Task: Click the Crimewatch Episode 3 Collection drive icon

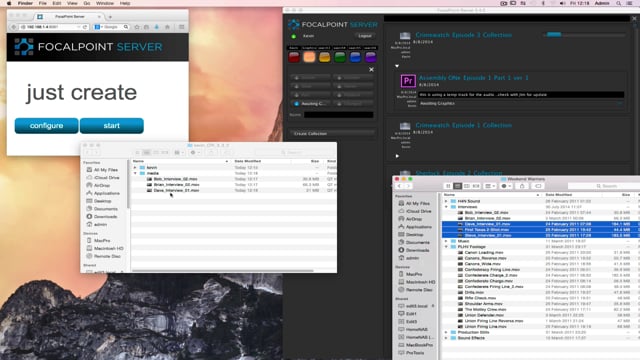Action: point(404,36)
